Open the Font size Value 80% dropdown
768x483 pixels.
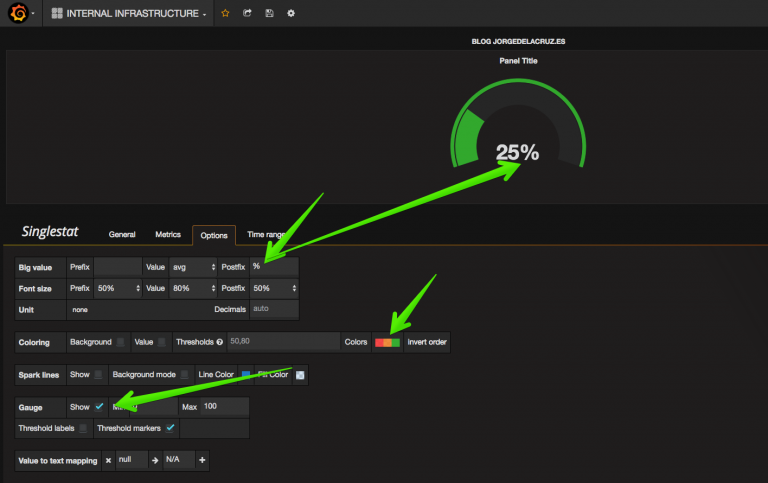tap(193, 288)
